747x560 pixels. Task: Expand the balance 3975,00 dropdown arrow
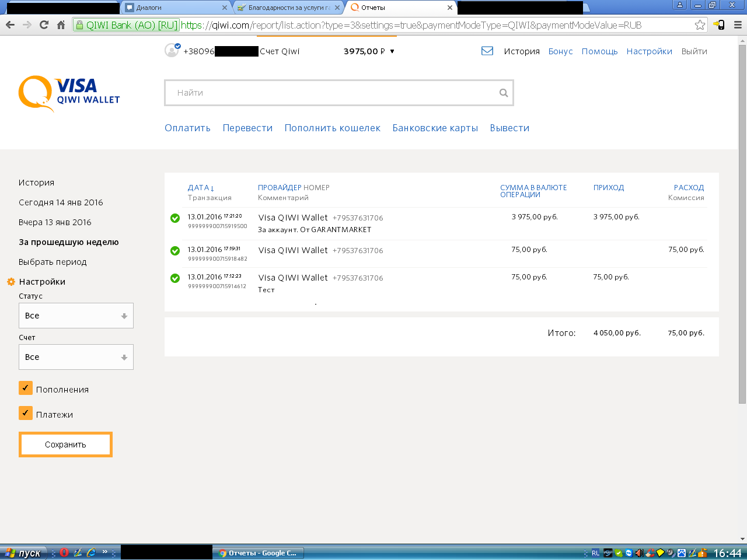coord(392,51)
